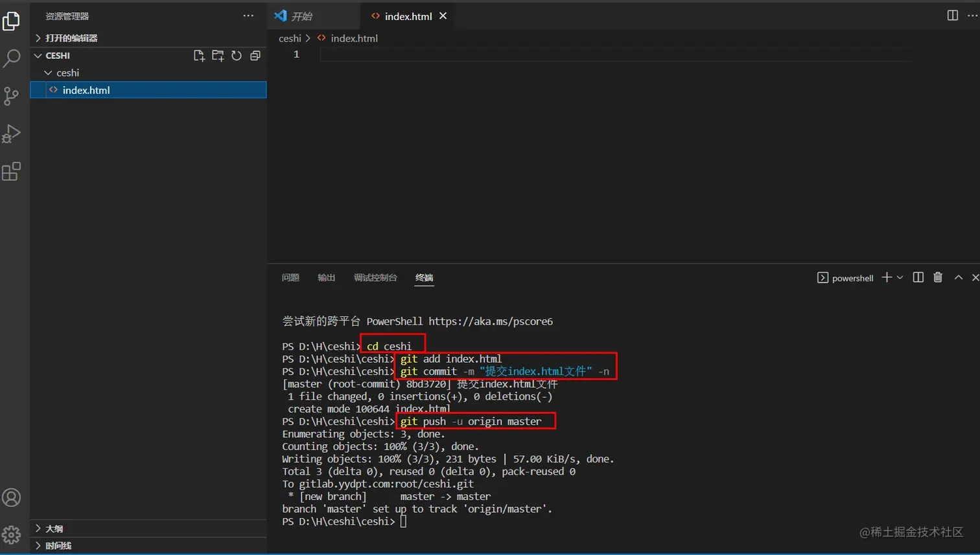The image size is (980, 555).
Task: Click the ceshi breadcrumb segment
Action: (x=290, y=38)
